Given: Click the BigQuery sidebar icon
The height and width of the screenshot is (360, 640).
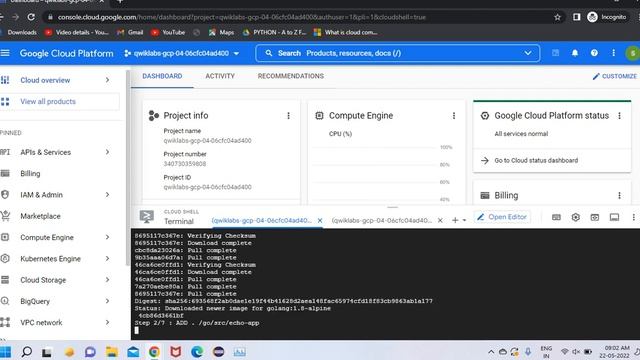Looking at the screenshot, I should (5, 301).
